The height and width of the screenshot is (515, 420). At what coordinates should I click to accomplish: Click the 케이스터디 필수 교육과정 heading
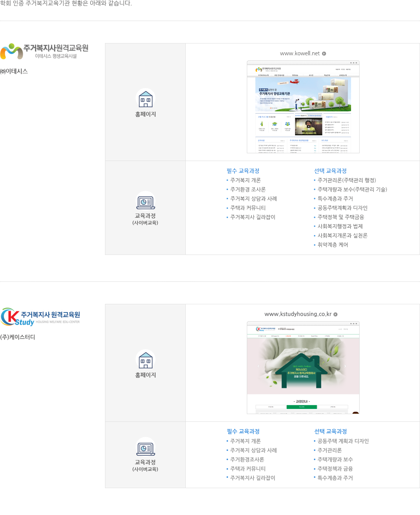pyautogui.click(x=243, y=431)
